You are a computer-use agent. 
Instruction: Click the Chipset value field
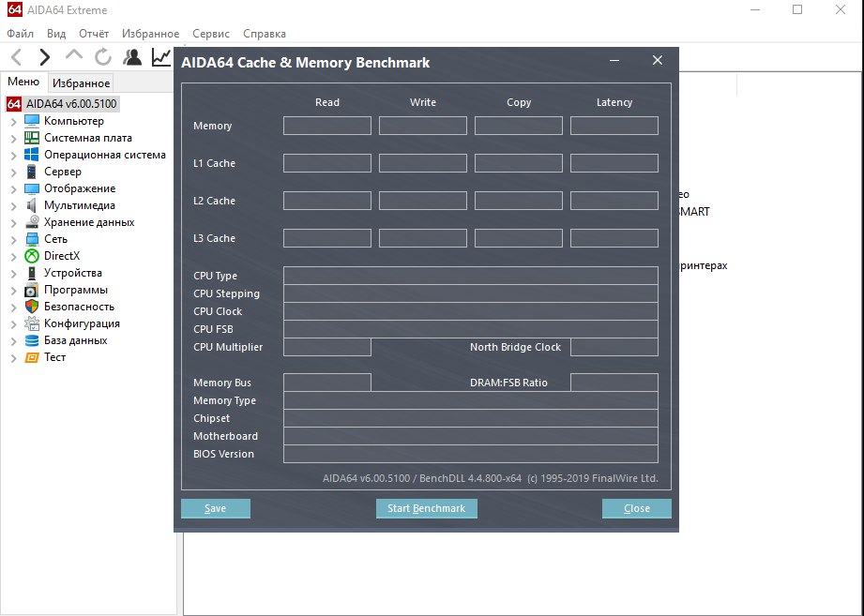point(471,418)
